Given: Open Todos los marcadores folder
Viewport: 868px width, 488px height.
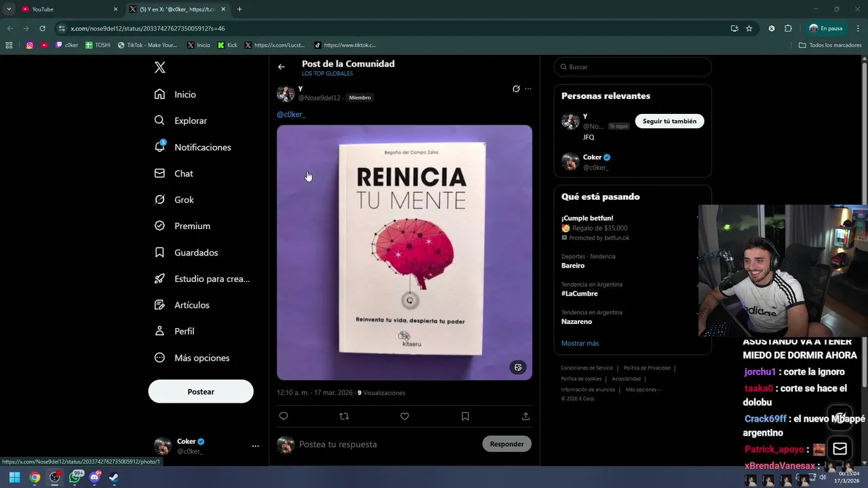Looking at the screenshot, I should click(830, 45).
